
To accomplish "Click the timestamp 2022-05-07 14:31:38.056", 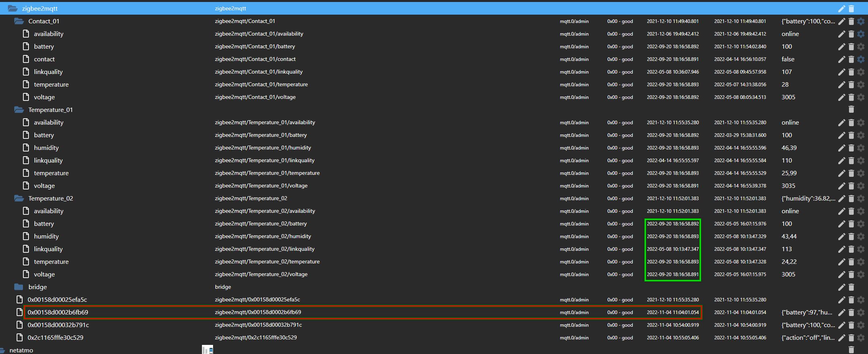I will tap(740, 85).
